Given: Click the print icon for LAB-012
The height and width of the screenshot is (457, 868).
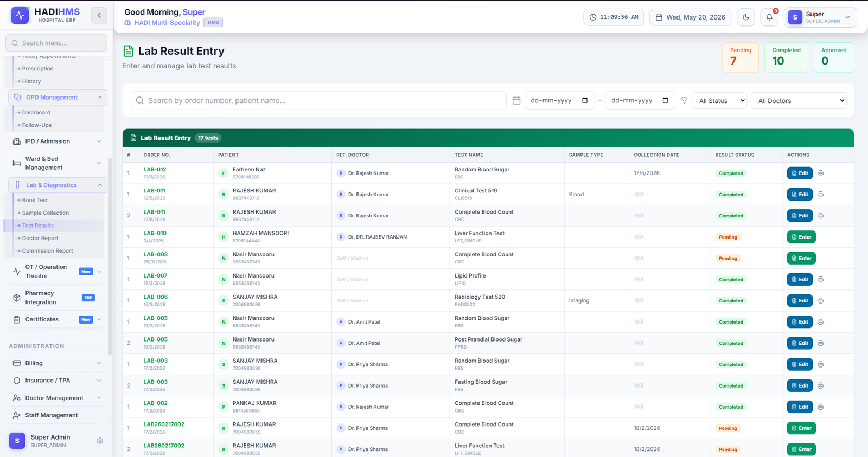Looking at the screenshot, I should point(820,173).
